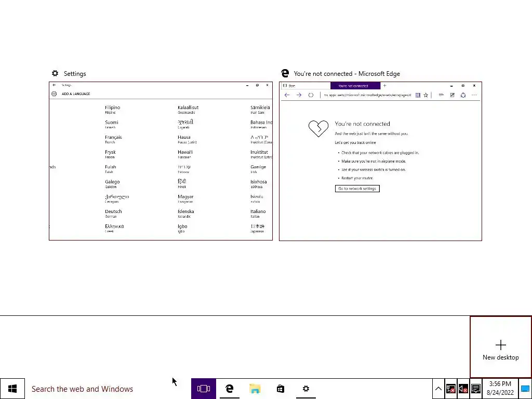This screenshot has height=399, width=532.
Task: Select the Settings window thumbnail
Action: tap(161, 161)
